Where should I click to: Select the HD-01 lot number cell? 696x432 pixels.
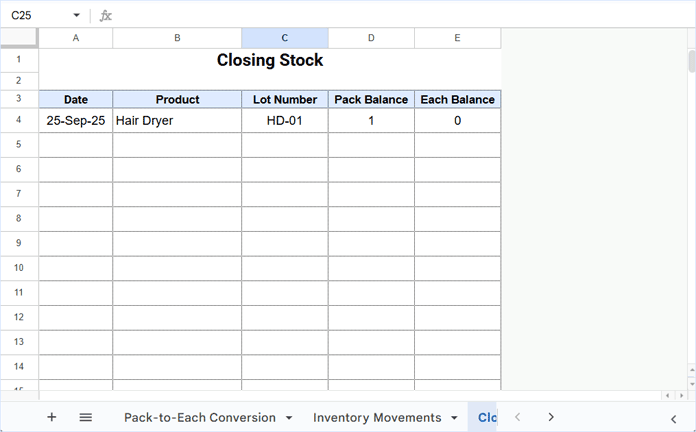tap(285, 120)
